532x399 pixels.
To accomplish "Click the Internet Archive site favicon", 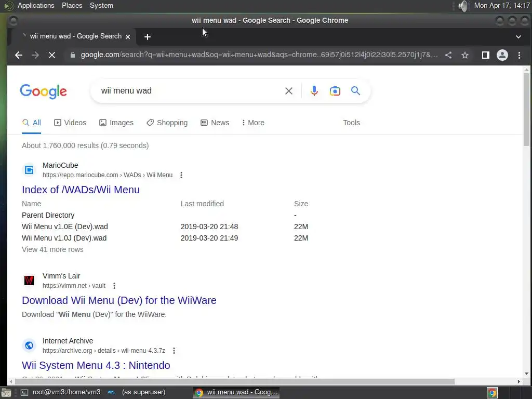I will [29, 345].
